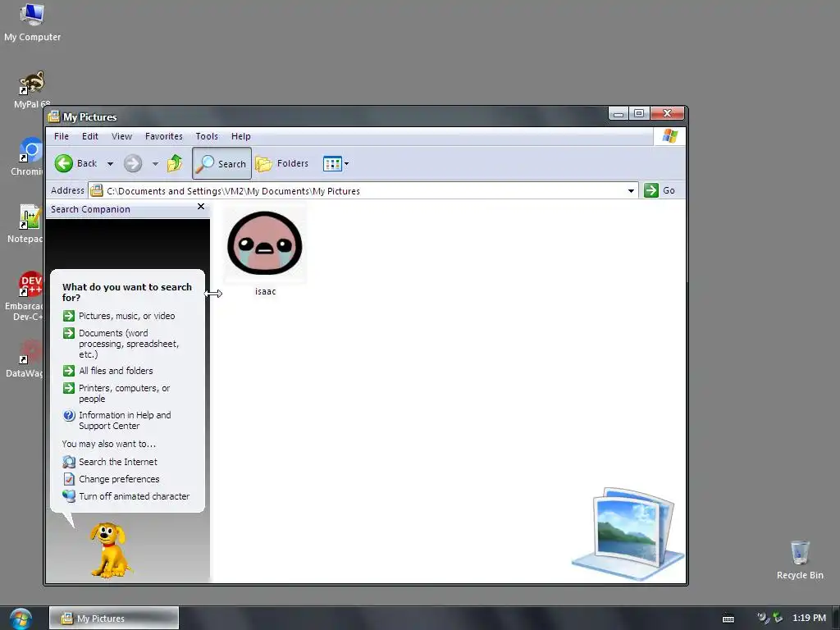The image size is (840, 630).
Task: Click the 1:19 PM clock
Action: 809,618
